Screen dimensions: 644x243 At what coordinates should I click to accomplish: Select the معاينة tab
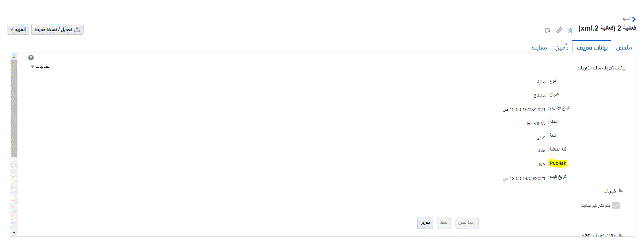(539, 47)
